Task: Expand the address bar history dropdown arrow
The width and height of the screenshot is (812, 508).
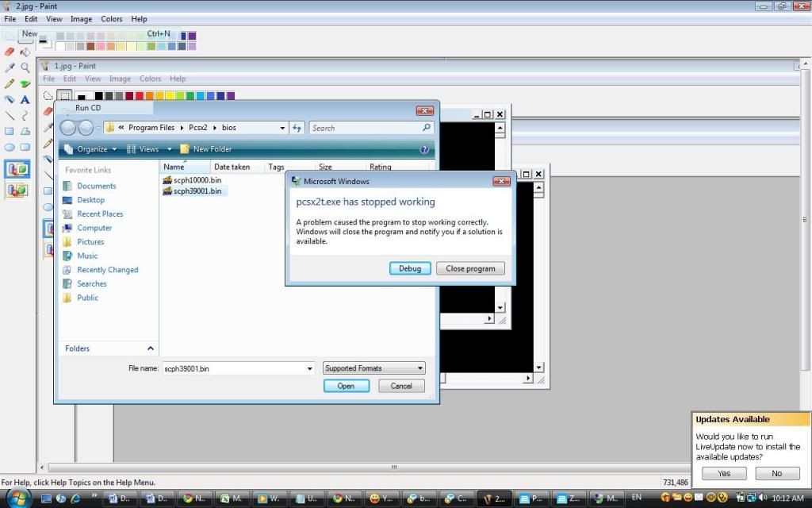Action: pyautogui.click(x=282, y=128)
